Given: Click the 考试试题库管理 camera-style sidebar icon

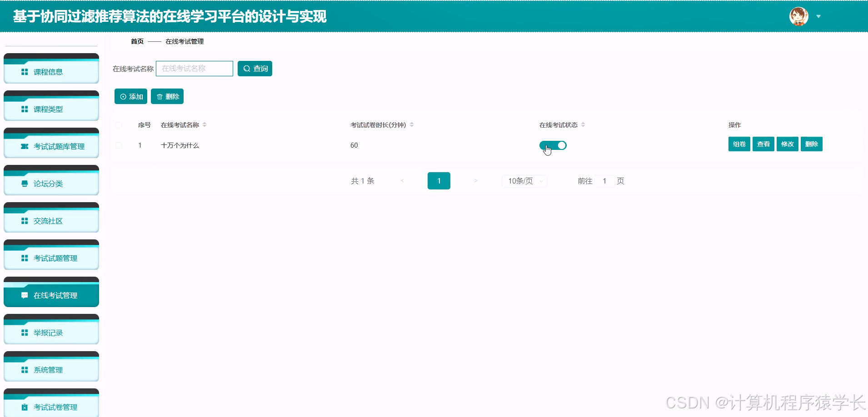Looking at the screenshot, I should click(24, 146).
